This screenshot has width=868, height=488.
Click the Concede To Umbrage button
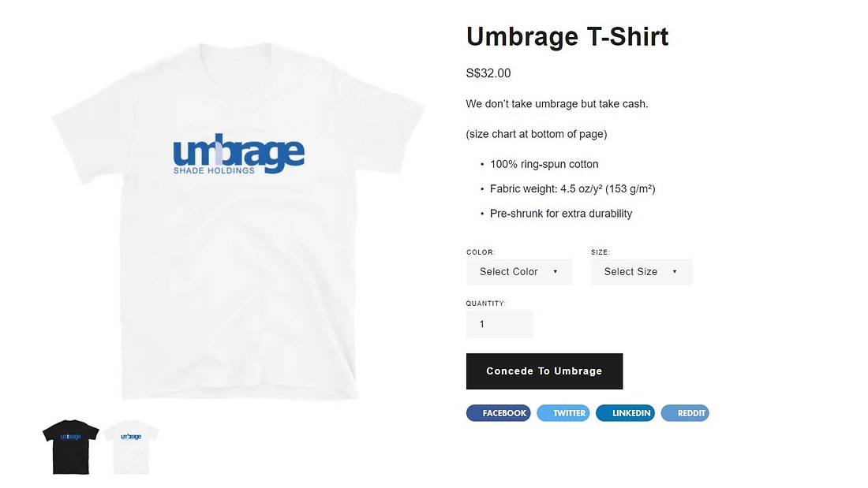(544, 371)
